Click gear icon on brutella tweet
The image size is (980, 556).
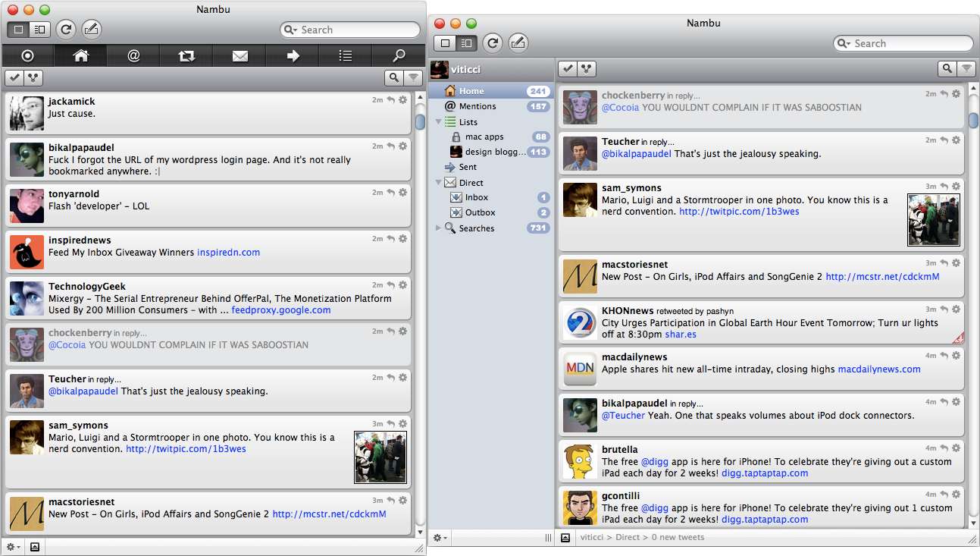(x=957, y=448)
